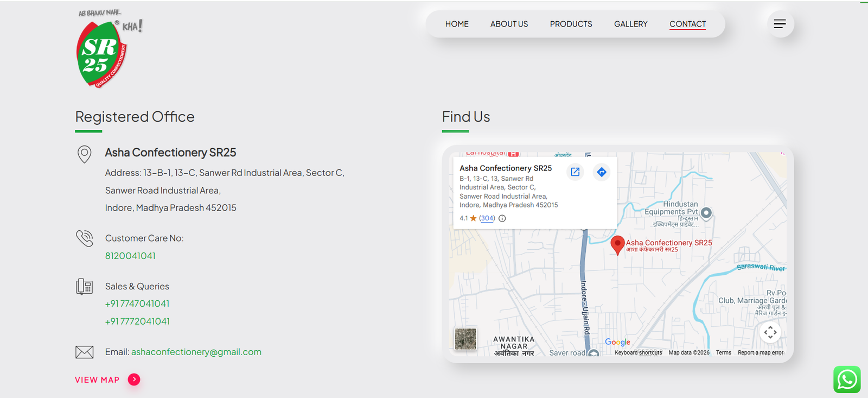Select Contact menu item
The height and width of the screenshot is (398, 868).
(687, 24)
